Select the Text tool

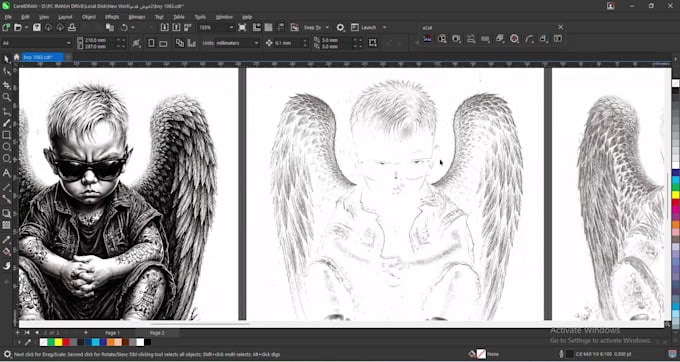point(7,173)
